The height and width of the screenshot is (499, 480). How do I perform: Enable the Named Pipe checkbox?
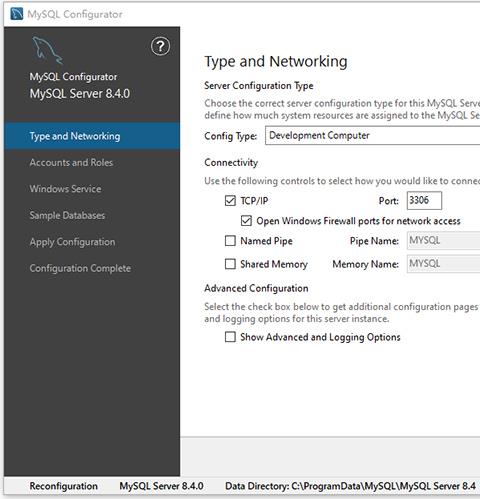point(230,241)
